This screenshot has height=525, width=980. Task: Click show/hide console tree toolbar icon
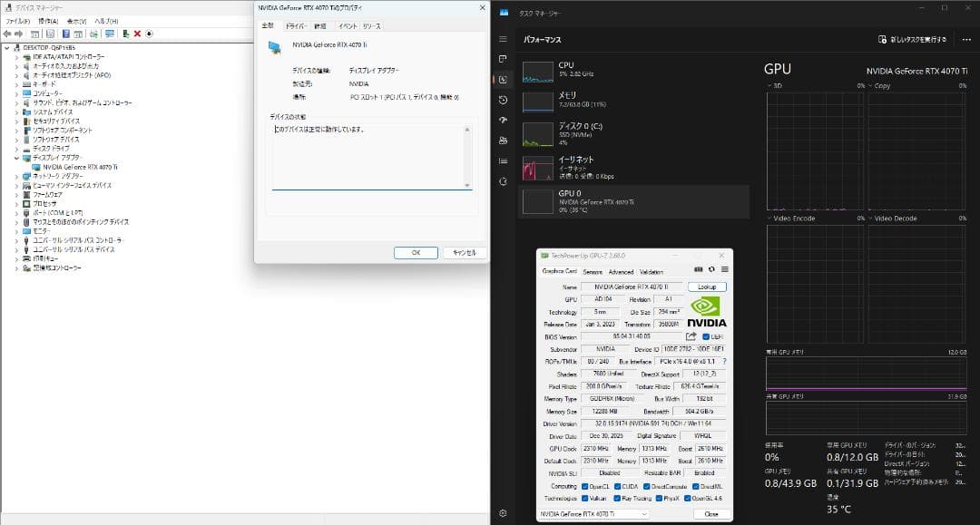35,34
